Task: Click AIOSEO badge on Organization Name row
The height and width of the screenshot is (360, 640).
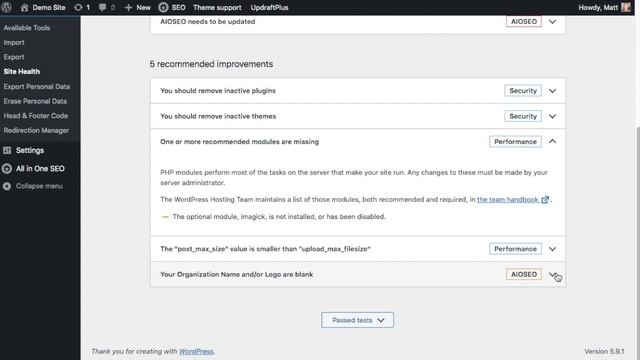Action: (x=524, y=274)
